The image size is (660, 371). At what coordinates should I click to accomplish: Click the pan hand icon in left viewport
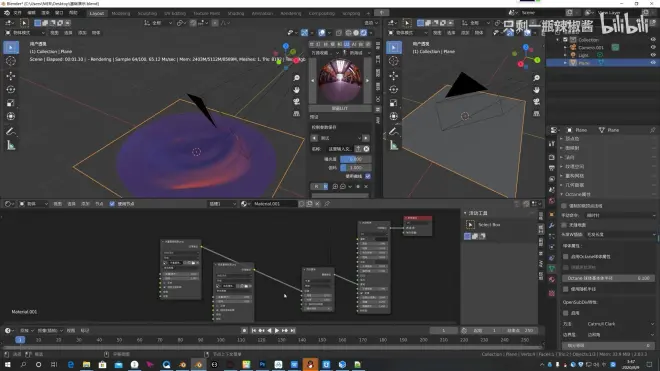coord(296,90)
